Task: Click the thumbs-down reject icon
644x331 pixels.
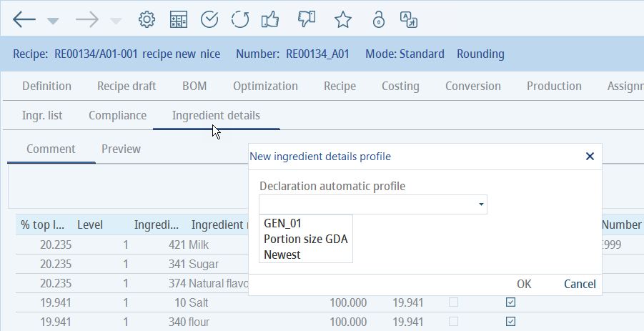Action: tap(307, 19)
